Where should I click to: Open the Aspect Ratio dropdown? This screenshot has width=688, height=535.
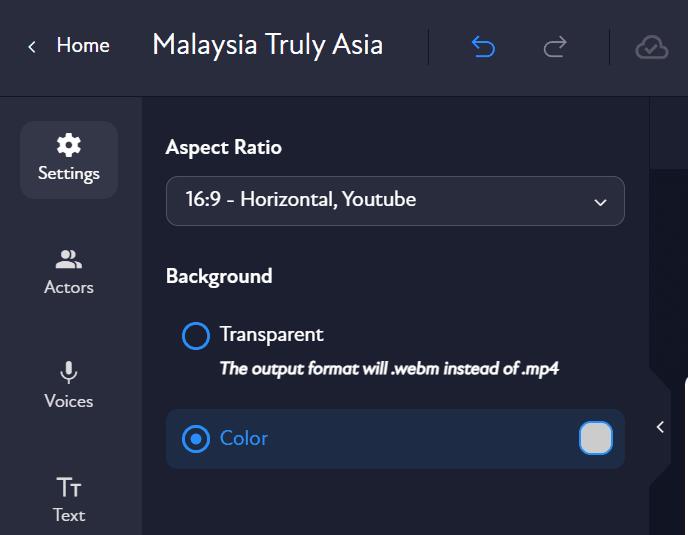395,200
